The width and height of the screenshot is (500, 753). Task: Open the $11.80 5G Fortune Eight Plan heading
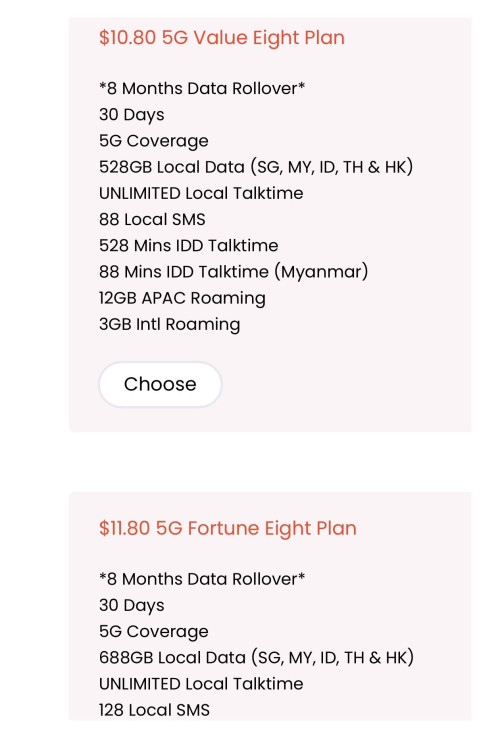228,528
